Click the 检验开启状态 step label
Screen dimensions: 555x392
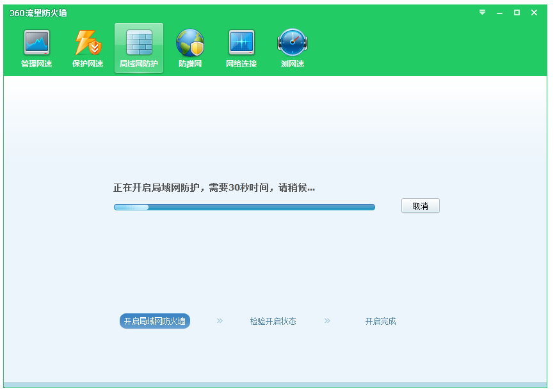tap(273, 321)
